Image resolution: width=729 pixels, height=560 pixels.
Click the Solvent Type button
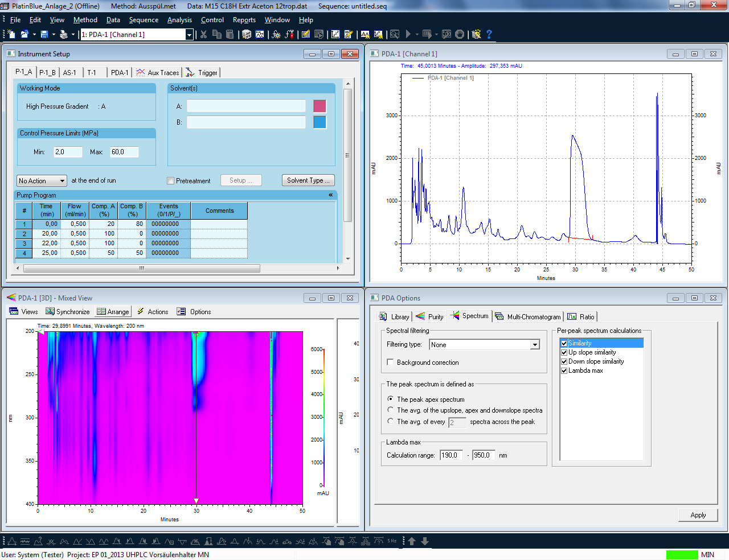308,180
